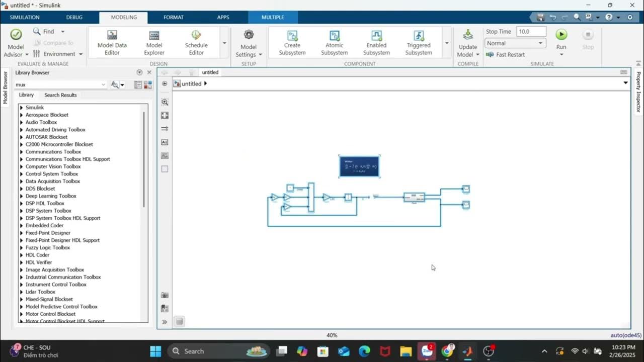
Task: Click the untitled model breadcrumb
Action: [x=191, y=83]
